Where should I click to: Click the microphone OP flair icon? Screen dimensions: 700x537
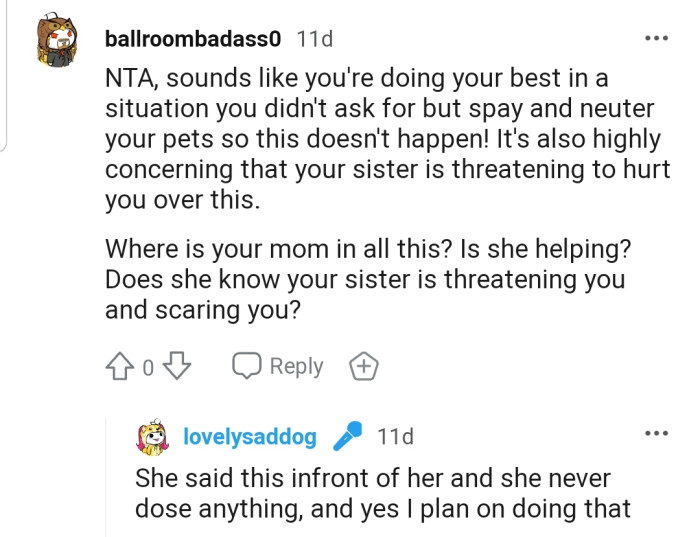347,437
